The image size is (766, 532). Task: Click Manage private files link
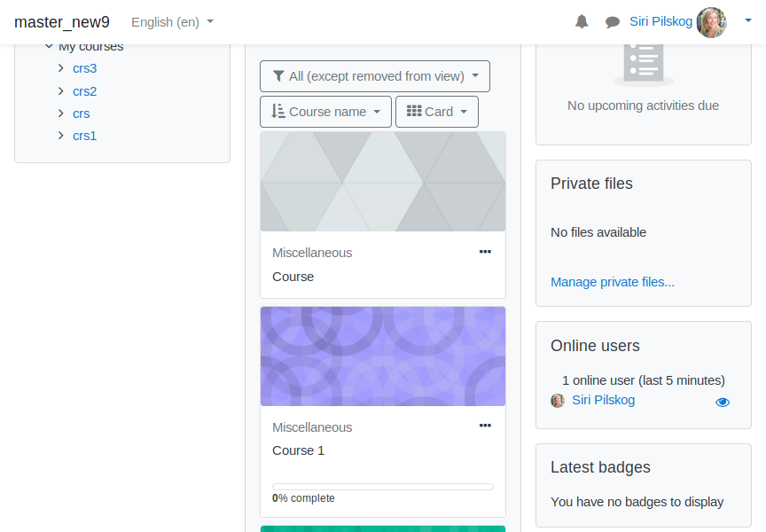click(x=612, y=282)
